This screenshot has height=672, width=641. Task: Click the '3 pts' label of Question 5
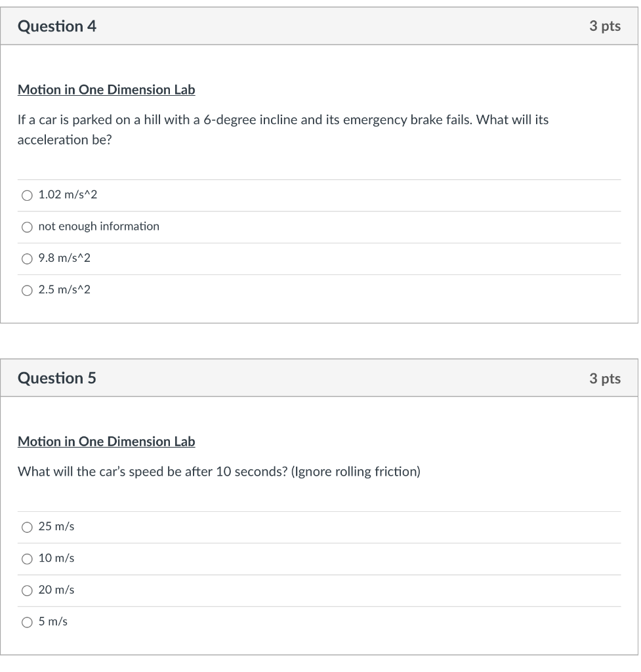click(x=604, y=378)
